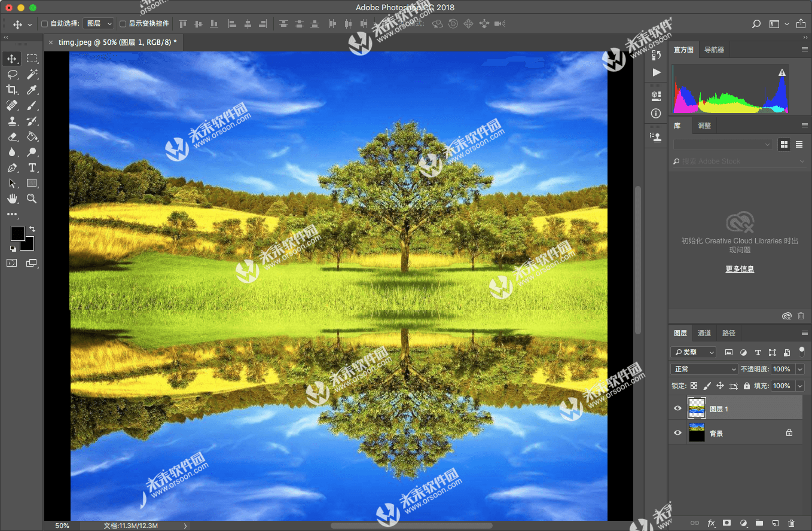The image size is (812, 531).
Task: Enable Show Transform Controls checkbox
Action: coord(123,24)
